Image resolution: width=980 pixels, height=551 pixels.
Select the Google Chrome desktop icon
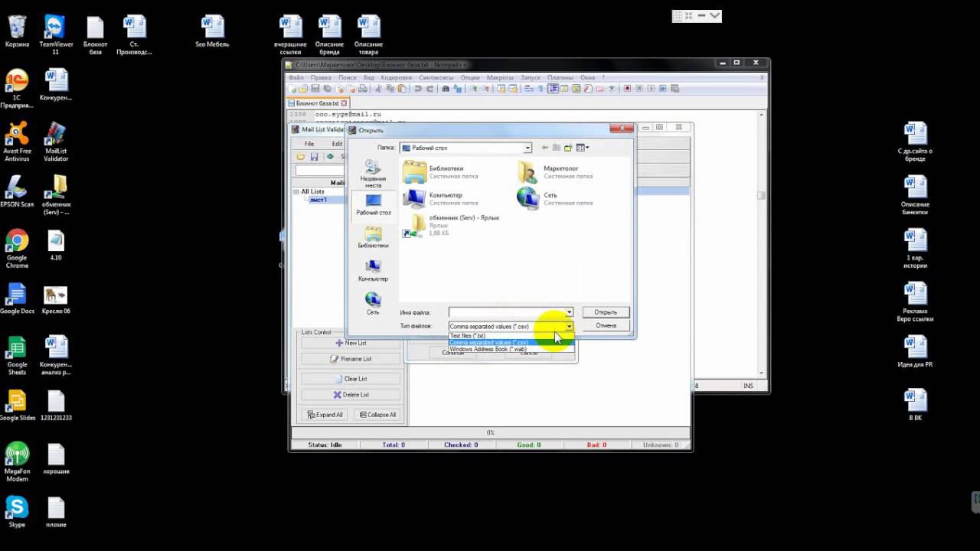point(17,249)
